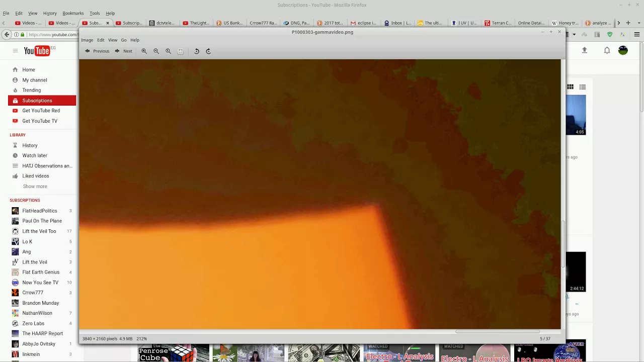Open YouTube notifications bell

tap(607, 50)
